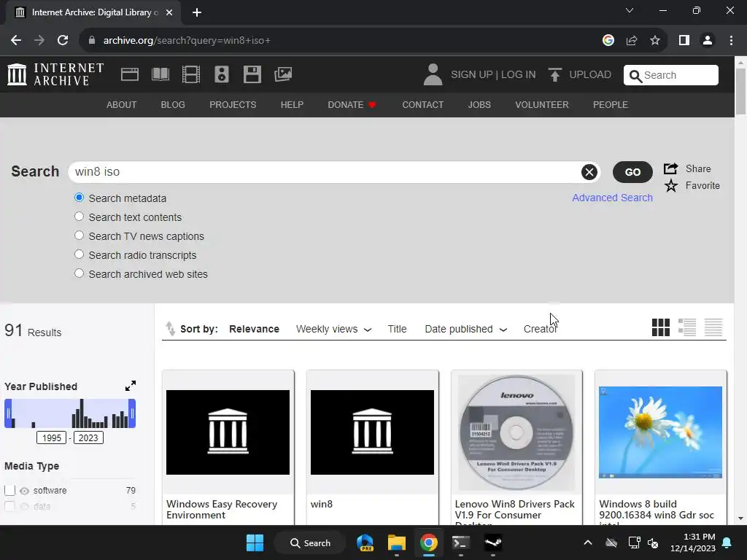Click the Favorite star icon
Image resolution: width=747 pixels, height=560 pixels.
pyautogui.click(x=671, y=186)
